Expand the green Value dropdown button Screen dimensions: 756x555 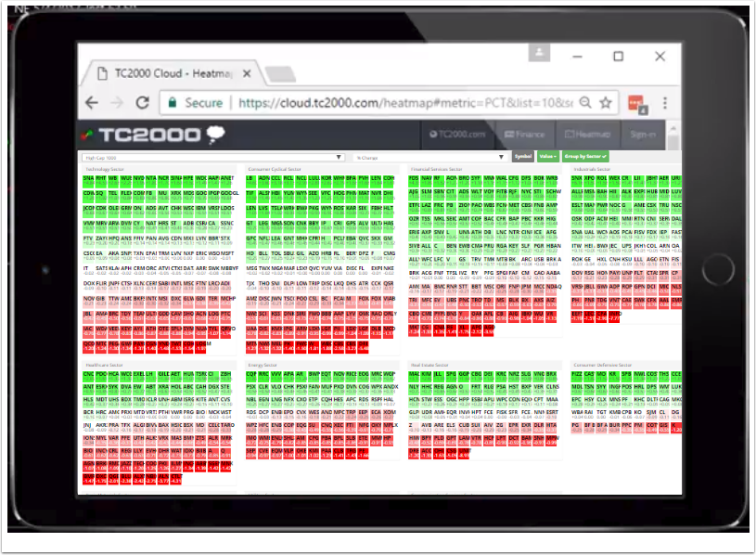coord(548,156)
